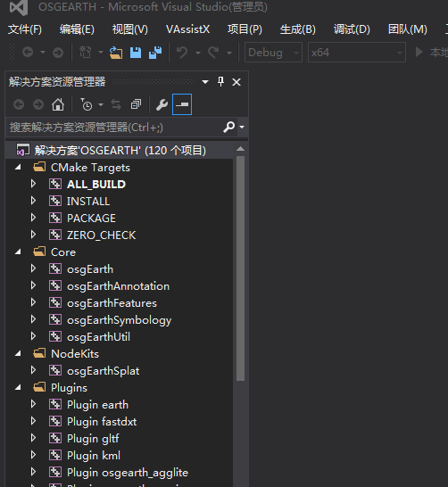Click the Solution Explorer back button
Viewport: 448px width, 487px height.
[19, 104]
